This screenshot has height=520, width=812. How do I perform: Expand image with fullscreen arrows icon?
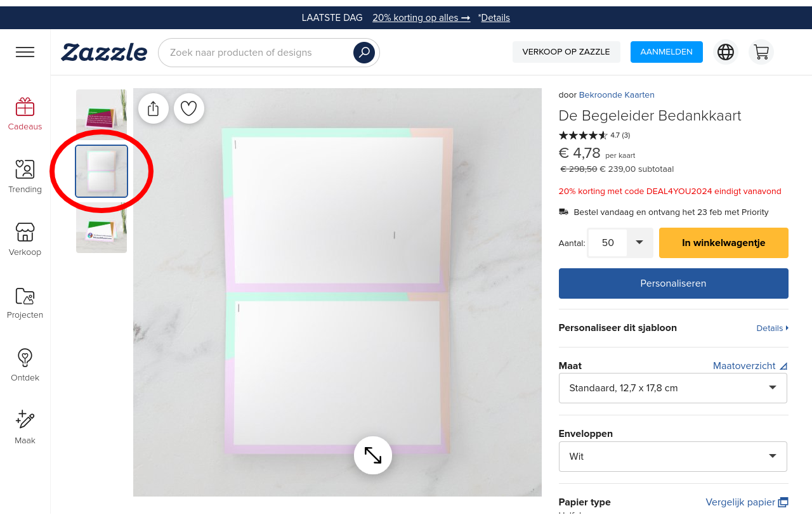[373, 455]
